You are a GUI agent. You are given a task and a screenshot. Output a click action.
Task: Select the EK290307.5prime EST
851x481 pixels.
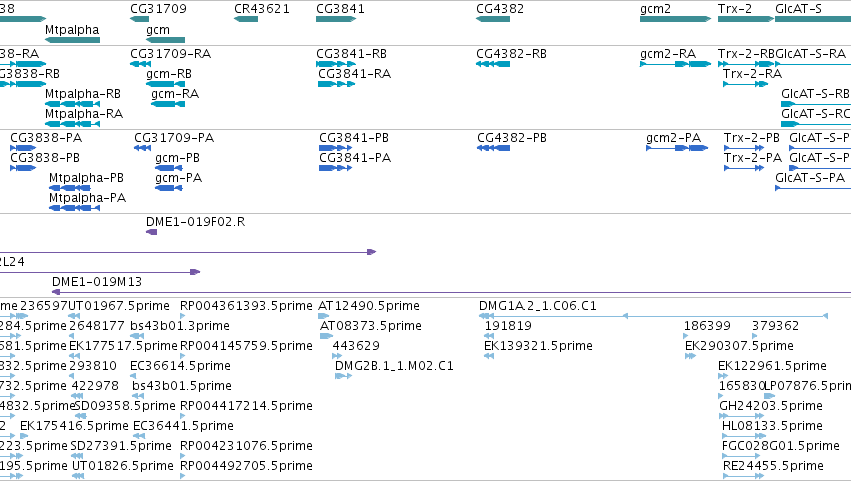tap(690, 356)
